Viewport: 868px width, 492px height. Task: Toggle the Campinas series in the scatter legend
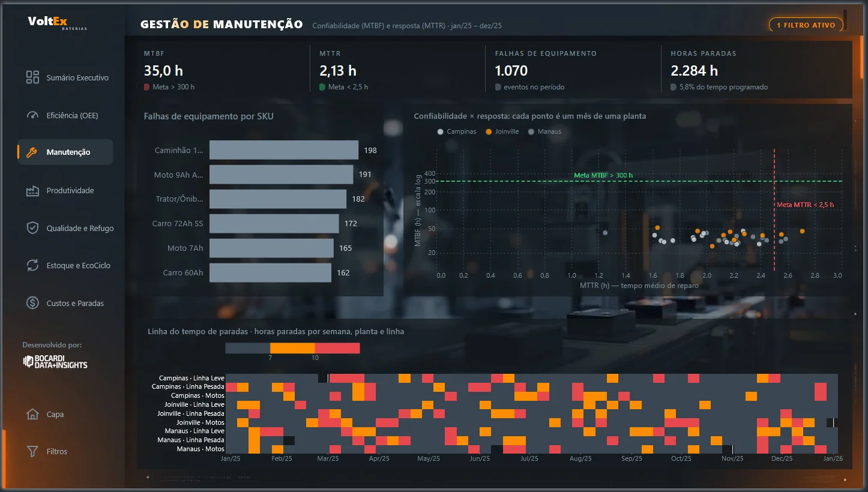coord(457,131)
